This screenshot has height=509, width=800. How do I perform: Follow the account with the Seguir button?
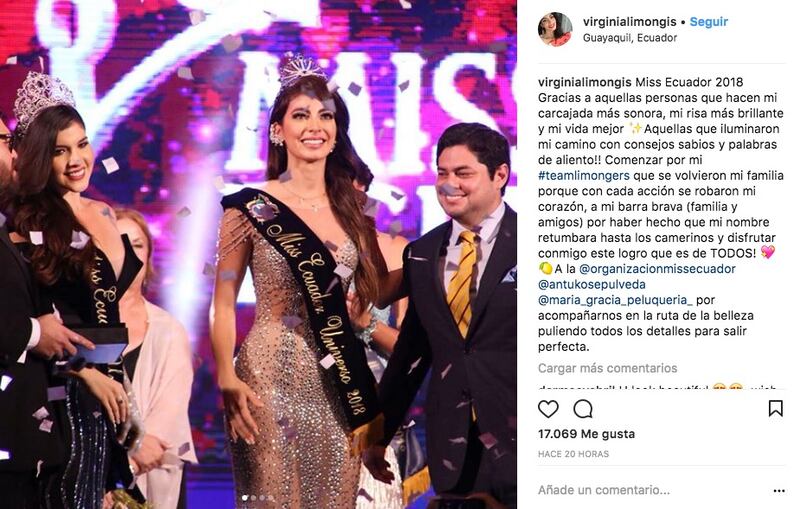pos(709,22)
